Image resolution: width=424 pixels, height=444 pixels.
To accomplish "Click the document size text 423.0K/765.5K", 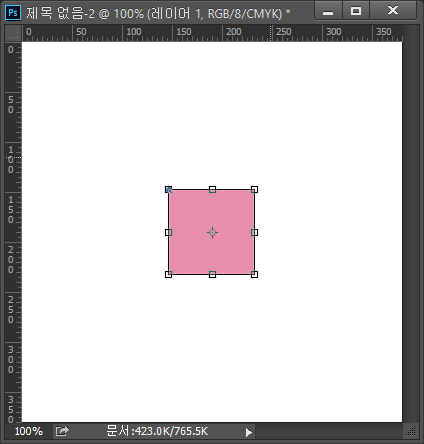I will pyautogui.click(x=157, y=431).
